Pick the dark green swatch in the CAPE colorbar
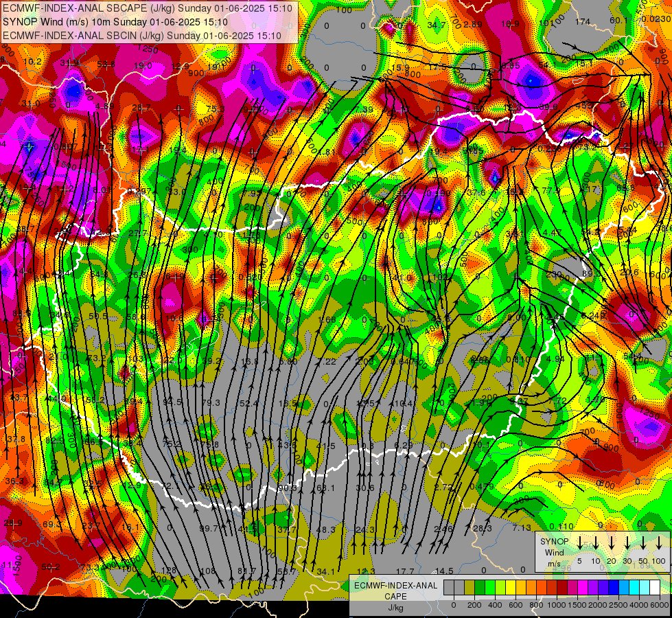This screenshot has height=618, width=672. [x=480, y=588]
